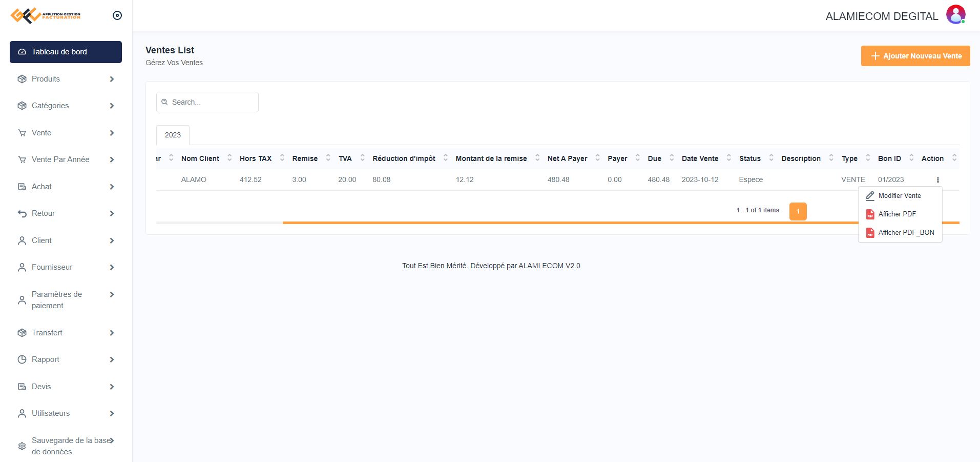Expand the Devis sidebar chevron
Screen dimensions: 980x462
[112, 387]
